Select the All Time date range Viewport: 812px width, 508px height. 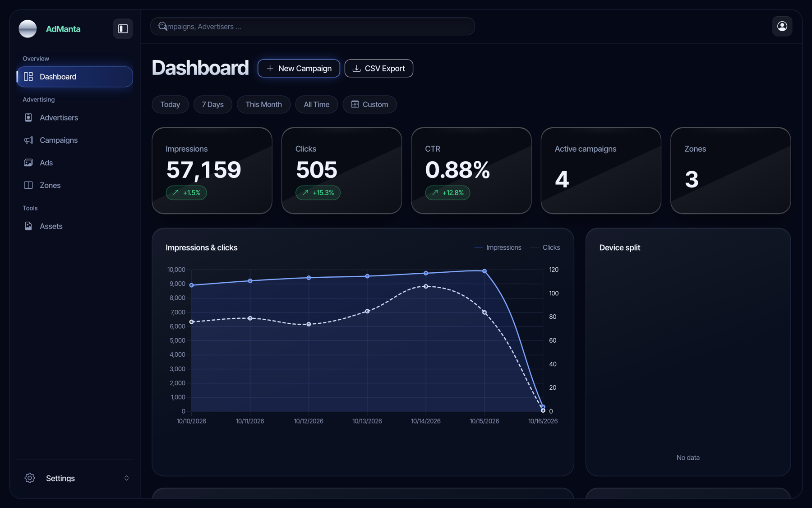[x=316, y=104]
